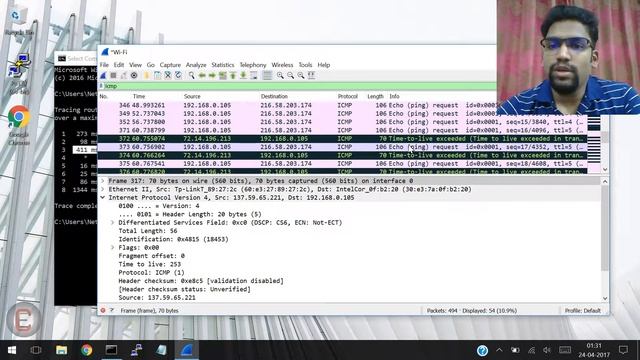Screen dimensions: 640x360
Task: Sort packets by Protocol column
Action: [x=347, y=97]
